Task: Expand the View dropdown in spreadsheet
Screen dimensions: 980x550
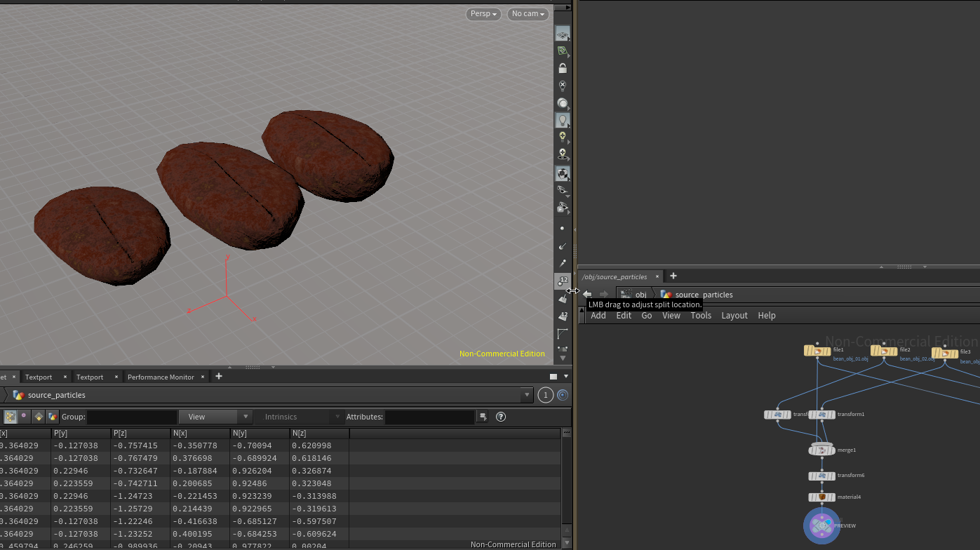Action: (215, 417)
